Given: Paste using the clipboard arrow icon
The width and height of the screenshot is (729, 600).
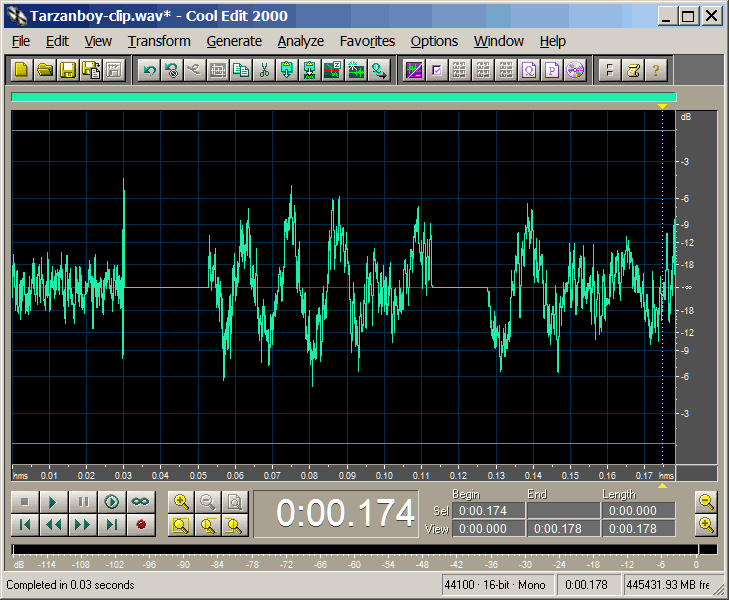Looking at the screenshot, I should [x=287, y=70].
